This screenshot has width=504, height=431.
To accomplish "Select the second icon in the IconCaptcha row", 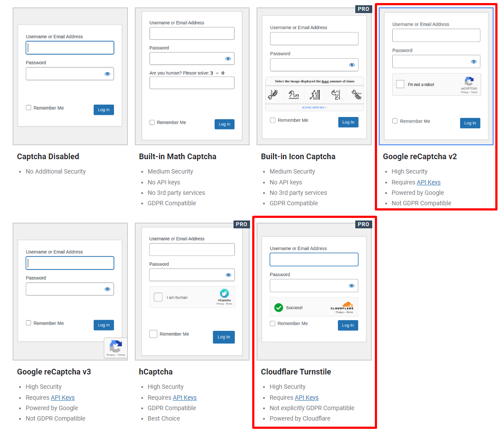I will click(x=294, y=94).
